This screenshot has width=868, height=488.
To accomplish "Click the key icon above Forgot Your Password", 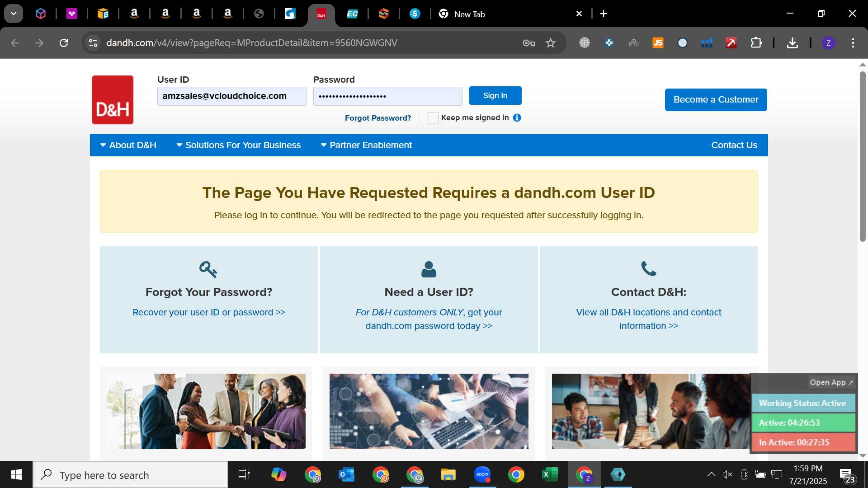I will pyautogui.click(x=208, y=269).
